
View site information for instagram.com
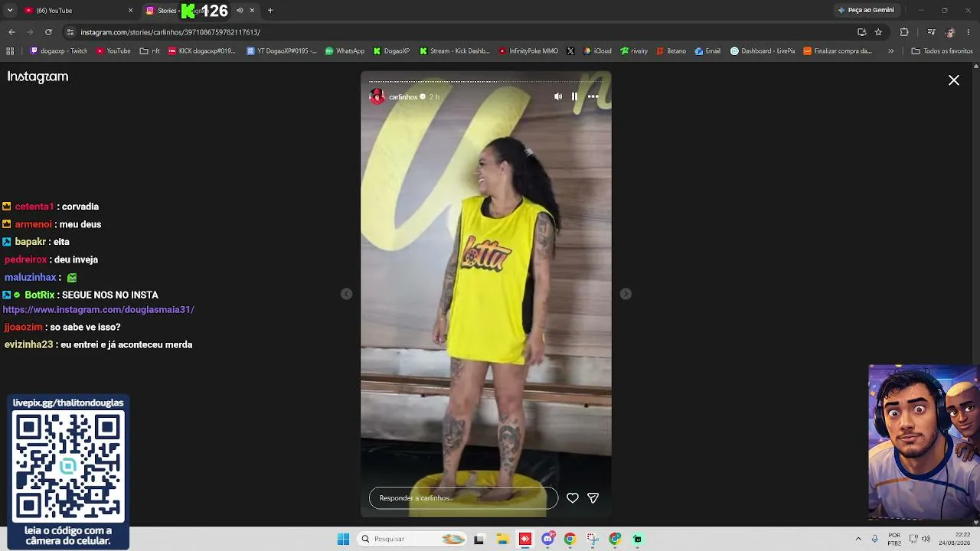[x=70, y=32]
